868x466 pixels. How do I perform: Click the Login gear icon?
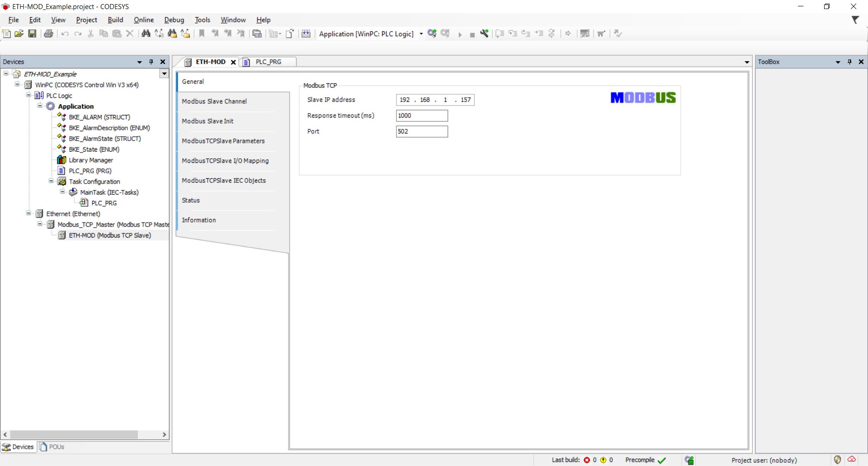click(x=432, y=33)
